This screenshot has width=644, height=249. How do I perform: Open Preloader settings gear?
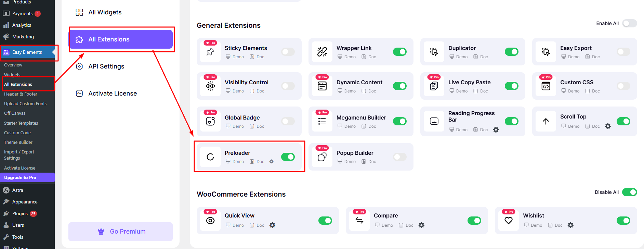pyautogui.click(x=272, y=161)
